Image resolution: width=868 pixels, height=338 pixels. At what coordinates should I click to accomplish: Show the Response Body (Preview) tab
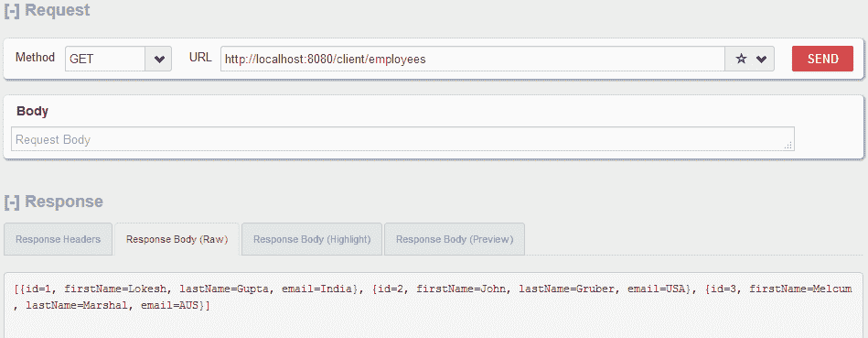pyautogui.click(x=455, y=239)
